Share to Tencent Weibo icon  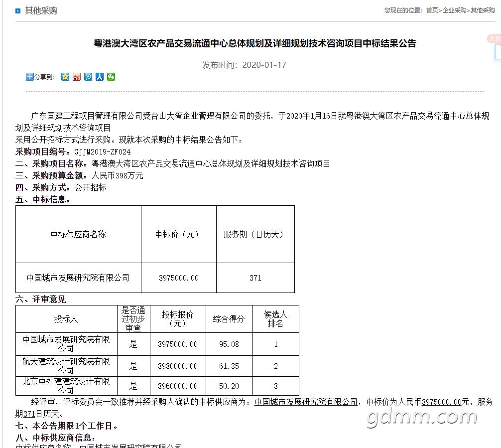click(x=88, y=77)
